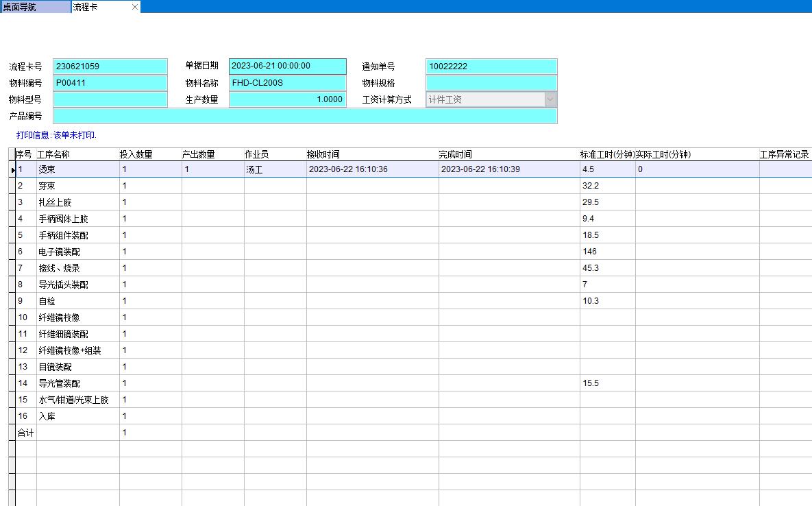The height and width of the screenshot is (506, 812).
Task: Click the 流程卡号 field showing 230621059
Action: (x=110, y=67)
